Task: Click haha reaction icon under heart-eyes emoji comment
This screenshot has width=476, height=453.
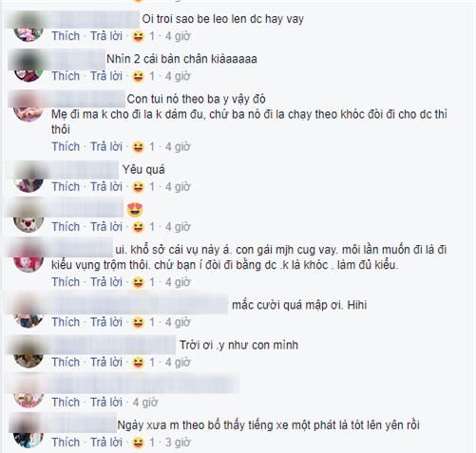Action: pos(138,227)
